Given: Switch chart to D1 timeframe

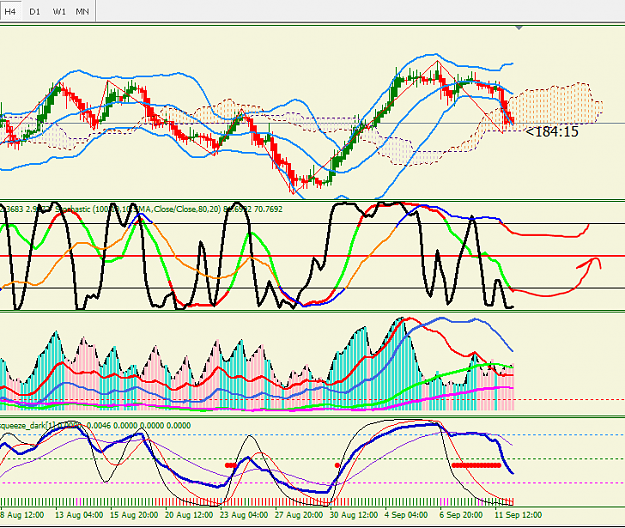Looking at the screenshot, I should pyautogui.click(x=35, y=12).
